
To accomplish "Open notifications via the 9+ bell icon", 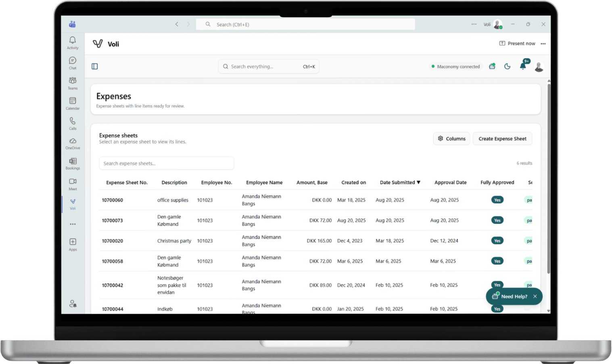I will pos(523,66).
